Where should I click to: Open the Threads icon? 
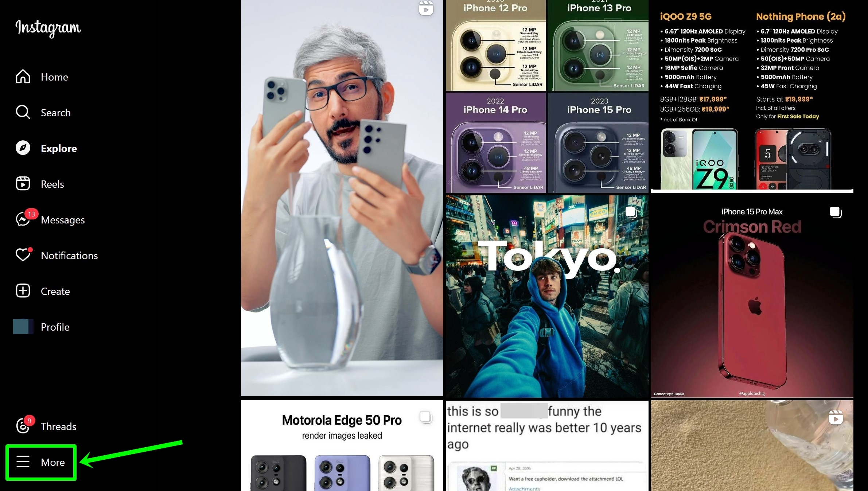click(23, 426)
